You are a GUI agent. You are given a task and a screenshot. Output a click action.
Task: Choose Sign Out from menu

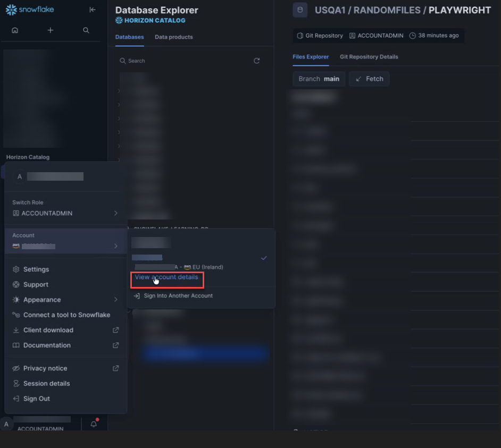(36, 399)
